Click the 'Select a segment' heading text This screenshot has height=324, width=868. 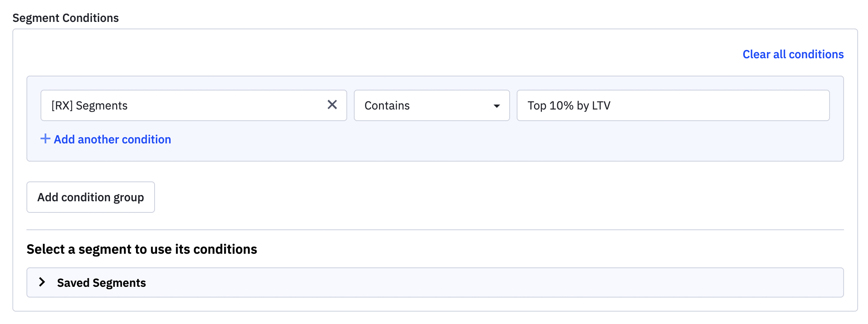point(142,249)
